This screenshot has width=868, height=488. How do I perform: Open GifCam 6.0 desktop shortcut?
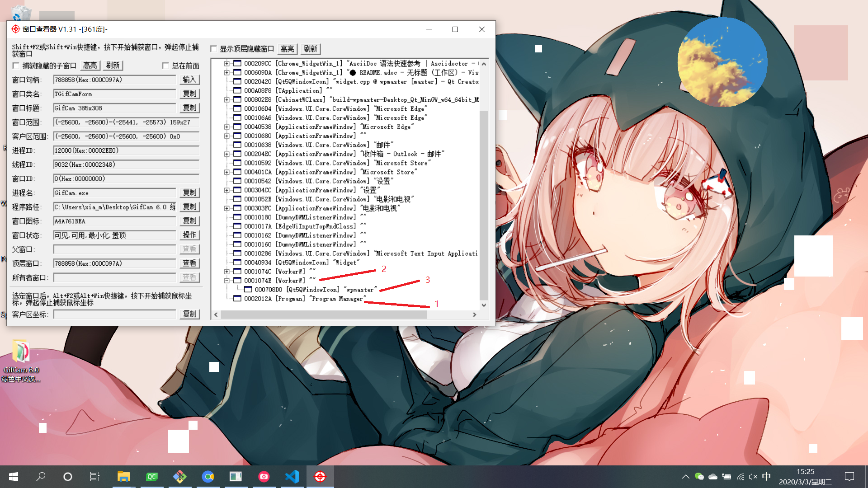pos(21,352)
